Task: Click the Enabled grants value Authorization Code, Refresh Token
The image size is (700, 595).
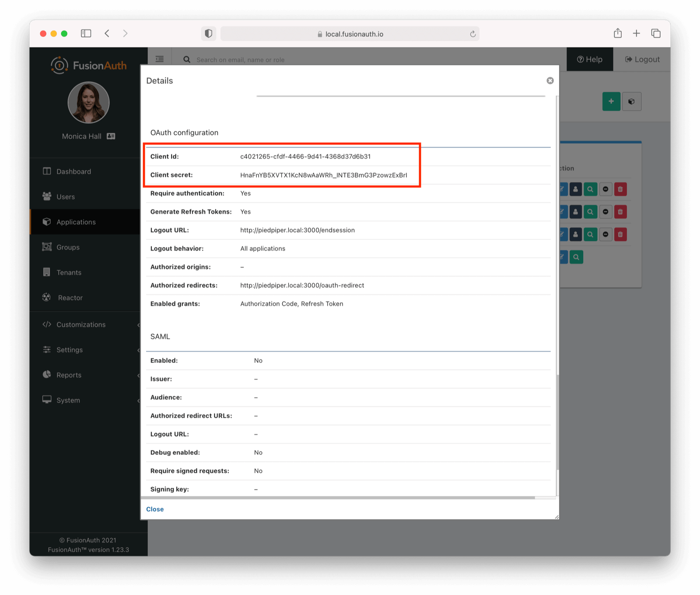Action: pyautogui.click(x=292, y=304)
